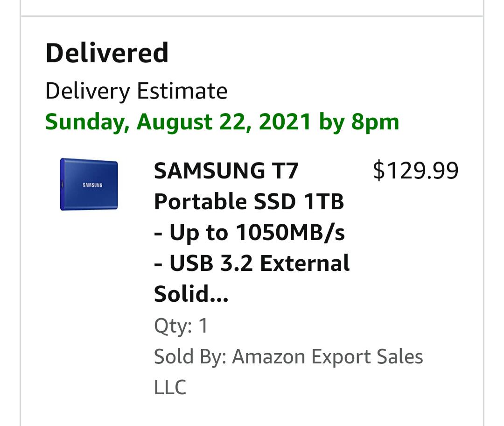Click the USB 3.2 External title line
The image size is (504, 426).
tap(252, 263)
